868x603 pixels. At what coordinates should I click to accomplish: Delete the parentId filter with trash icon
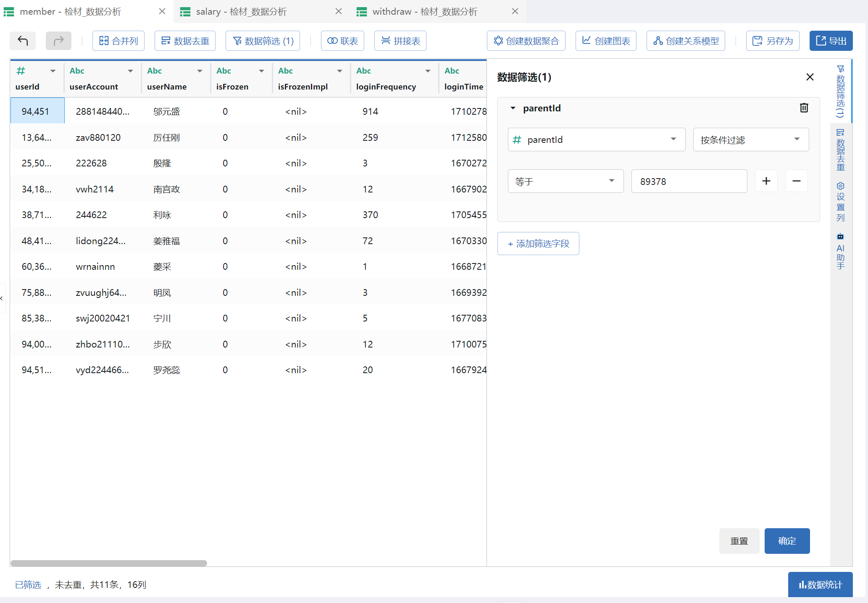click(804, 108)
